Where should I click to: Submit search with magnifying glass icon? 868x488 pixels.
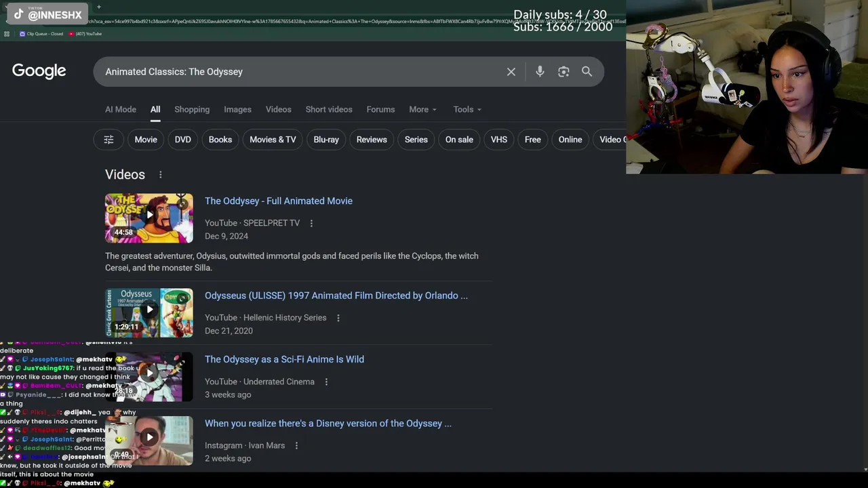(587, 72)
